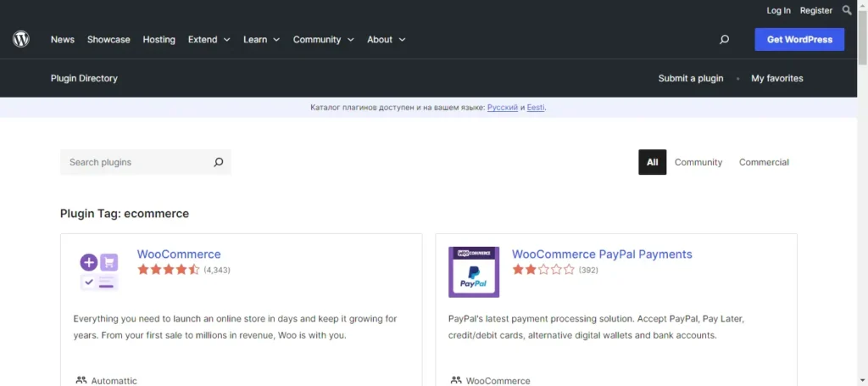The height and width of the screenshot is (386, 868).
Task: Click the Register link
Action: pyautogui.click(x=816, y=10)
